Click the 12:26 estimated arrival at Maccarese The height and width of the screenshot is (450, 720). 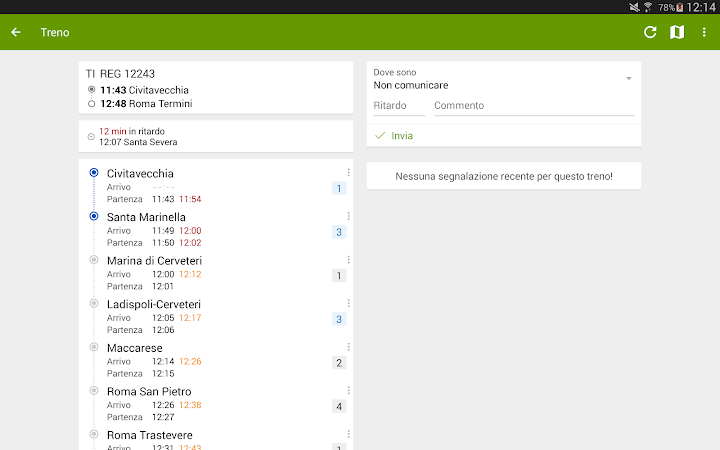[x=190, y=361]
